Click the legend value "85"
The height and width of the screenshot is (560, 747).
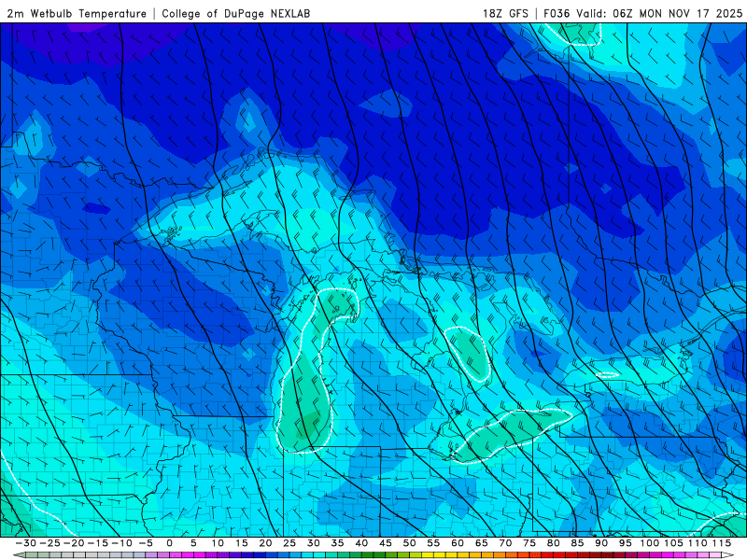[x=577, y=543]
